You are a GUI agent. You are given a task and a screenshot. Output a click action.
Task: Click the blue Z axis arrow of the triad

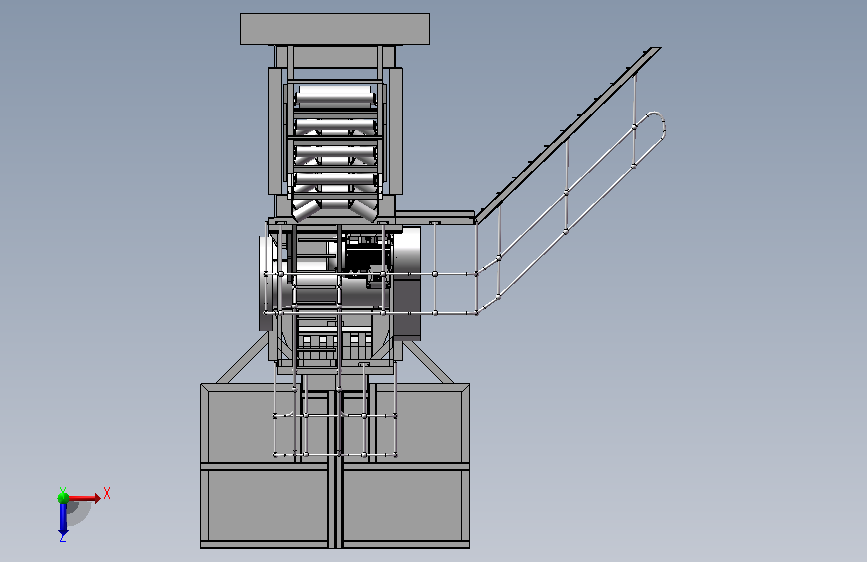(x=63, y=521)
